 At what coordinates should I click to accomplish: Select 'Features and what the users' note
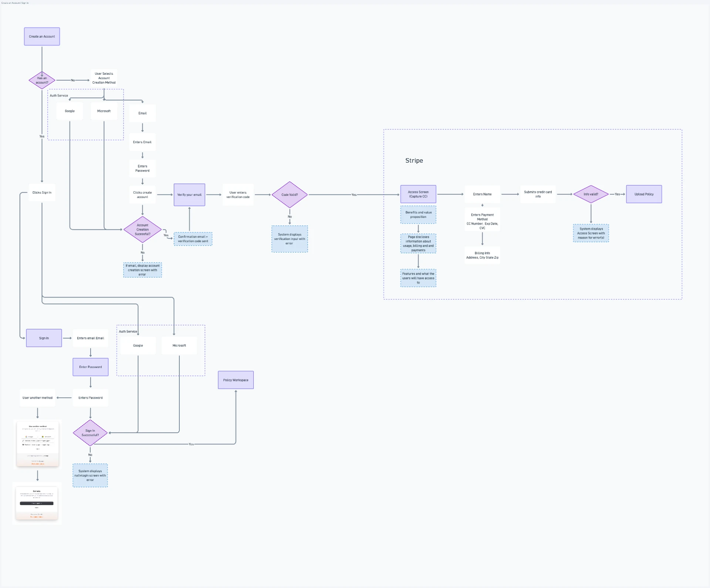click(418, 278)
